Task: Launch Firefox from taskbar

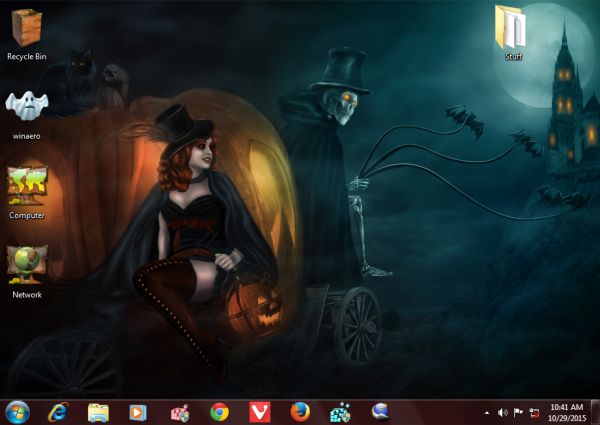Action: 300,412
